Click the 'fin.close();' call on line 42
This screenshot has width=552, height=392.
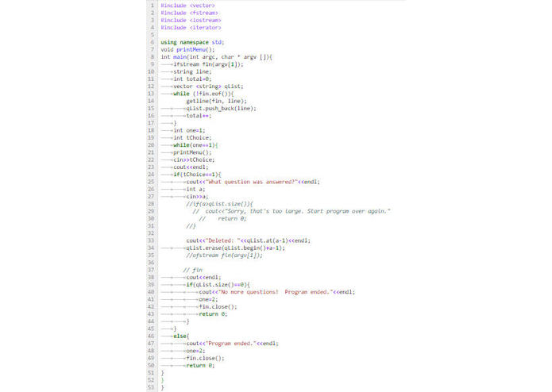click(x=218, y=307)
